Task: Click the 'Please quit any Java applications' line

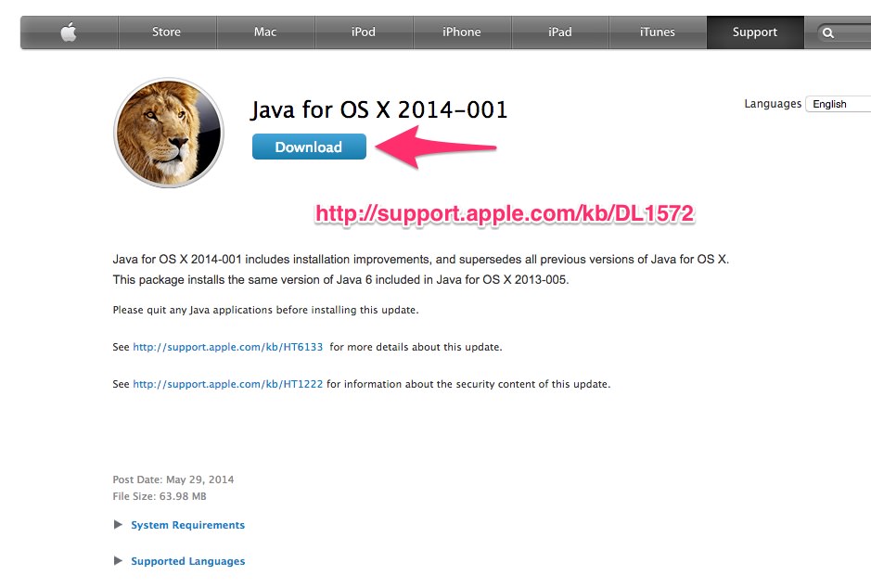Action: [265, 310]
